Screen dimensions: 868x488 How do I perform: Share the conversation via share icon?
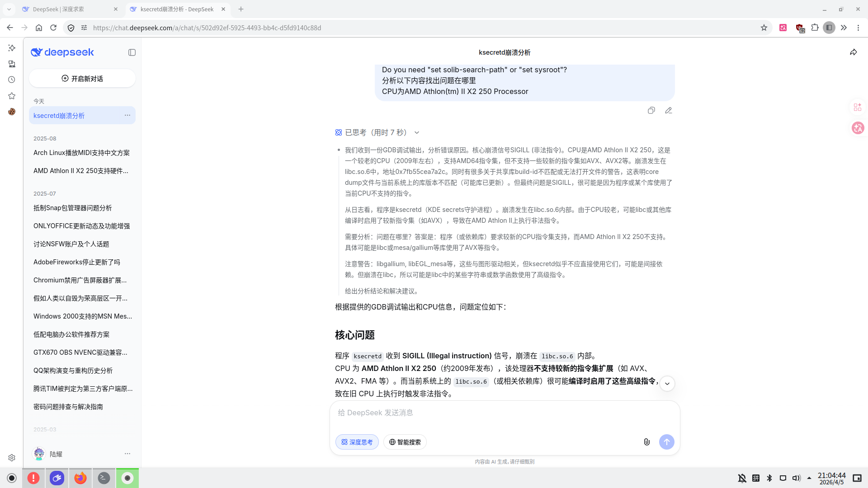[853, 52]
